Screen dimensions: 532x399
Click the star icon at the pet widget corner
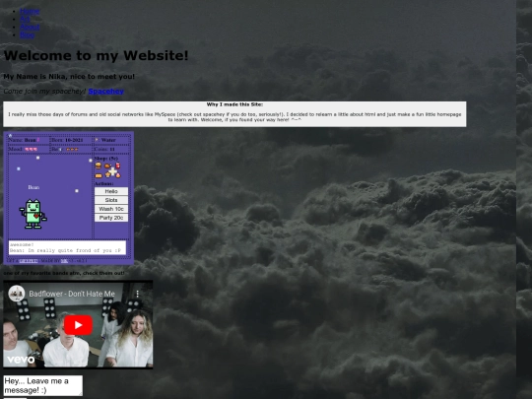(x=10, y=135)
